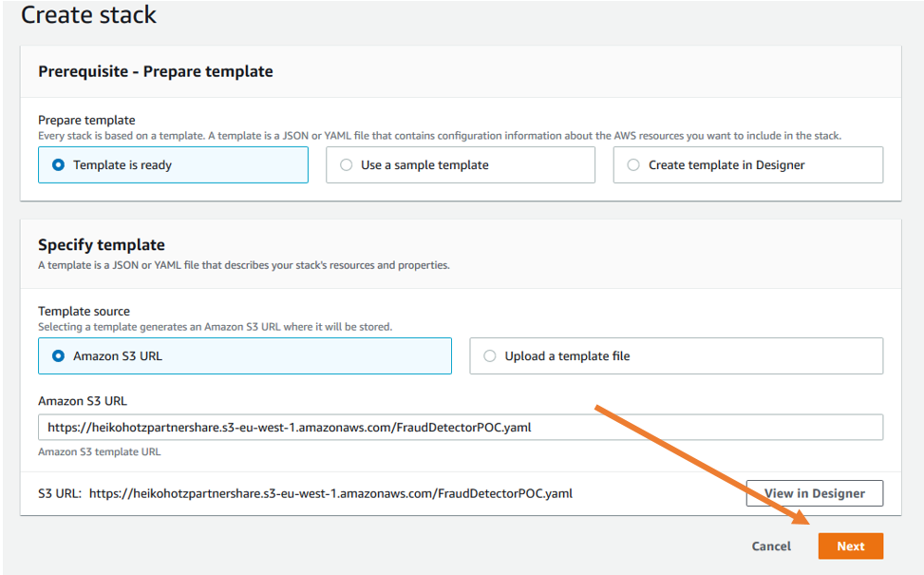Click the orange Next button

coord(850,546)
